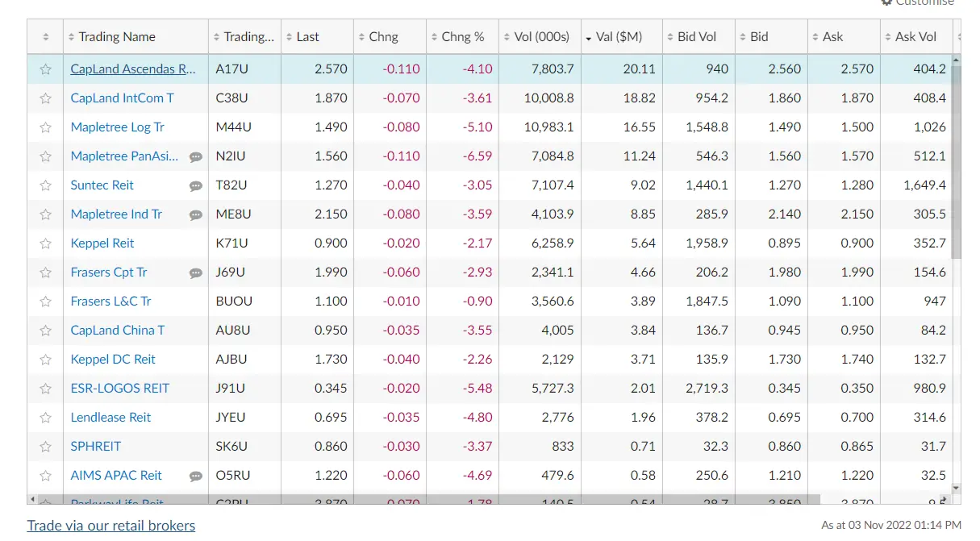Go to the Frasers Cpt Tr page
The height and width of the screenshot is (541, 980).
click(109, 273)
